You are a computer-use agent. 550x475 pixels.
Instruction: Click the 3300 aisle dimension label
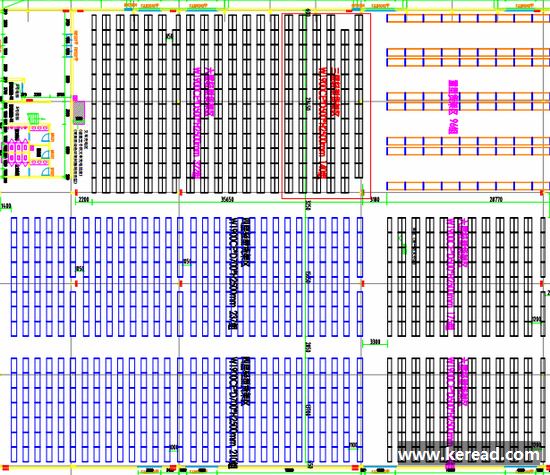375,342
